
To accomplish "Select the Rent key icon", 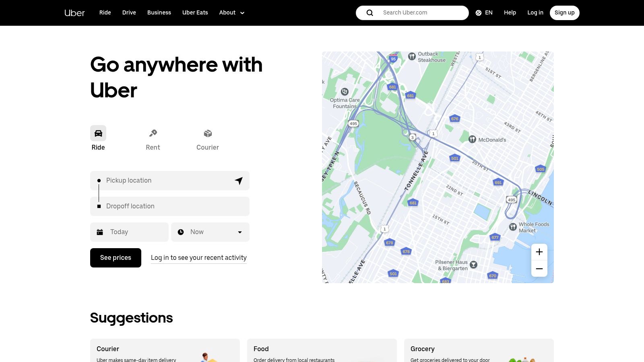I will [153, 133].
